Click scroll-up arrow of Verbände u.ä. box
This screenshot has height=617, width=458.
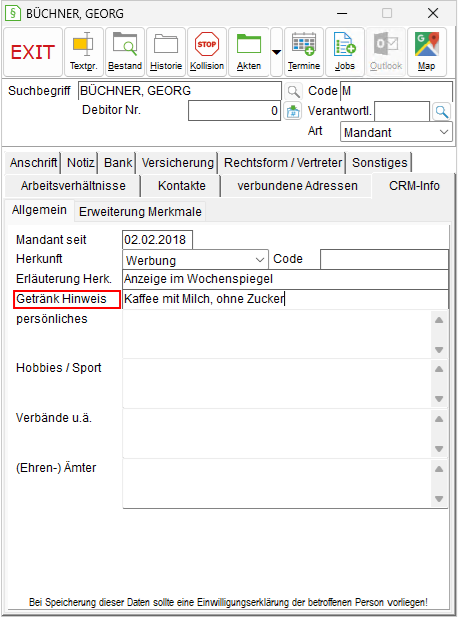[439, 419]
